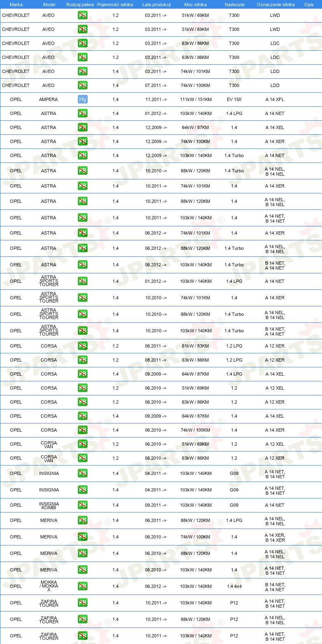Click the PB fuel icon for Aveo 07.2011 row

point(83,85)
